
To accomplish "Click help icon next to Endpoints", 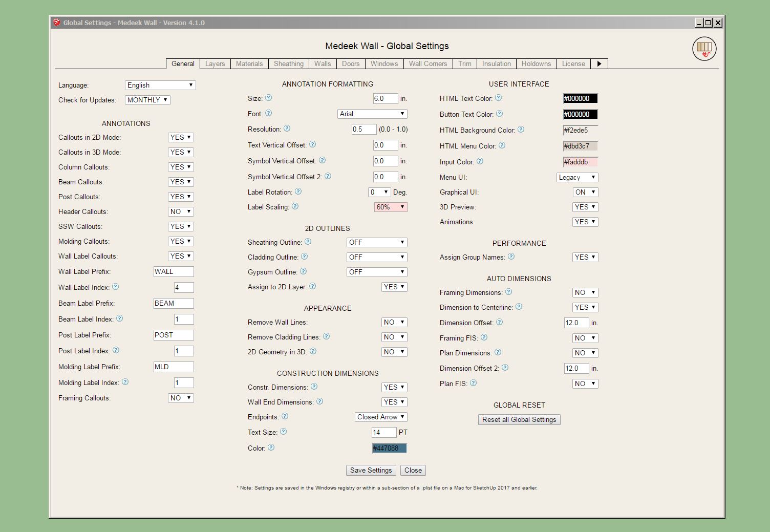I will click(285, 416).
